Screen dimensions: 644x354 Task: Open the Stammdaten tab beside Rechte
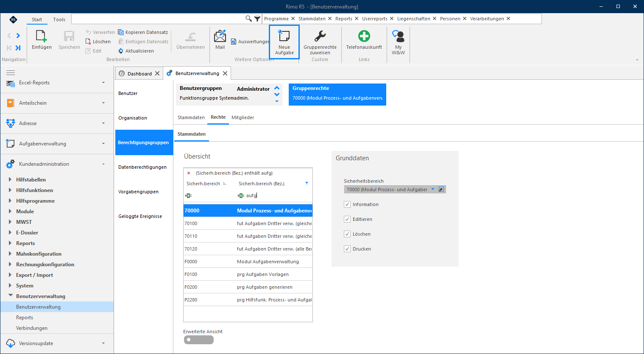coord(191,117)
